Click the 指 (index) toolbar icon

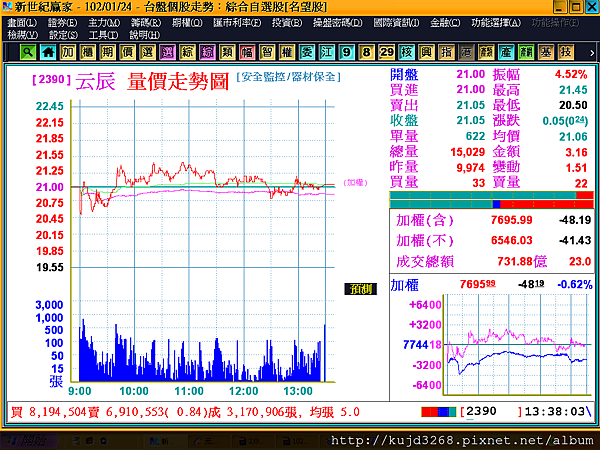click(446, 52)
